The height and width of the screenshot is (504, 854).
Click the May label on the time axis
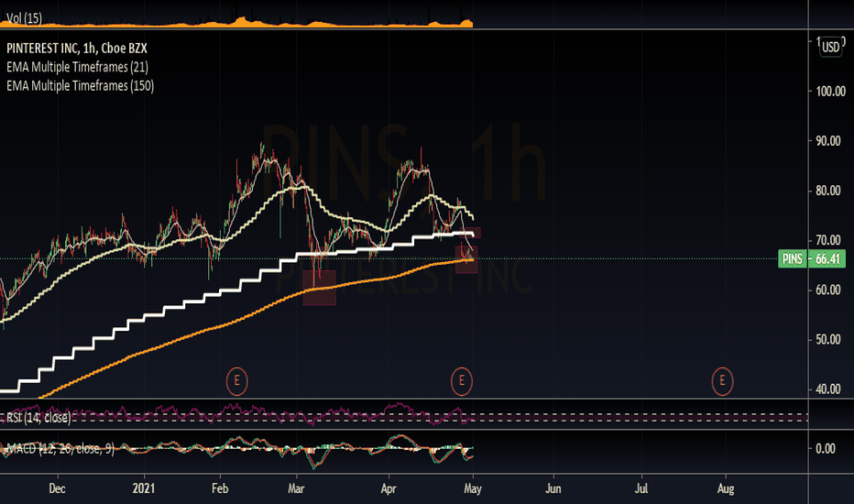tap(473, 488)
